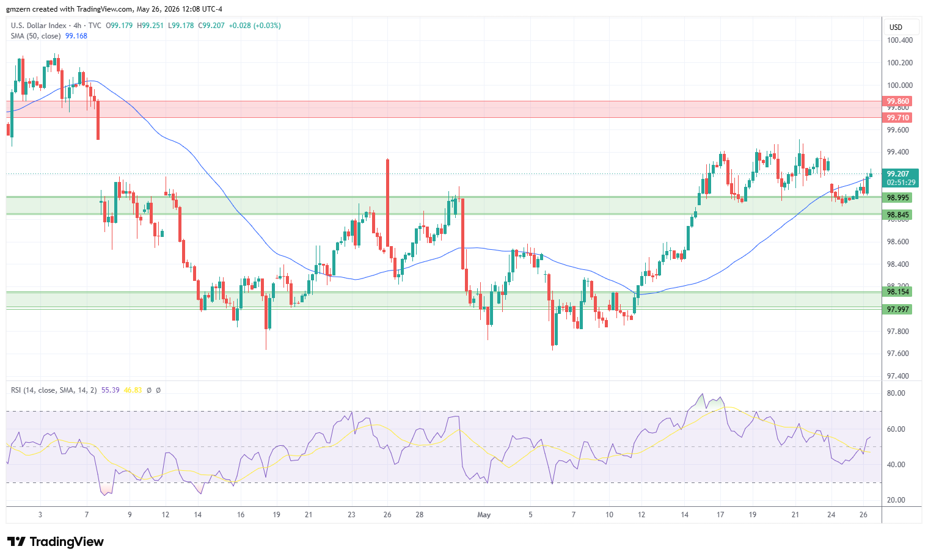
Task: Click the 98.400 price axis tick
Action: point(898,264)
